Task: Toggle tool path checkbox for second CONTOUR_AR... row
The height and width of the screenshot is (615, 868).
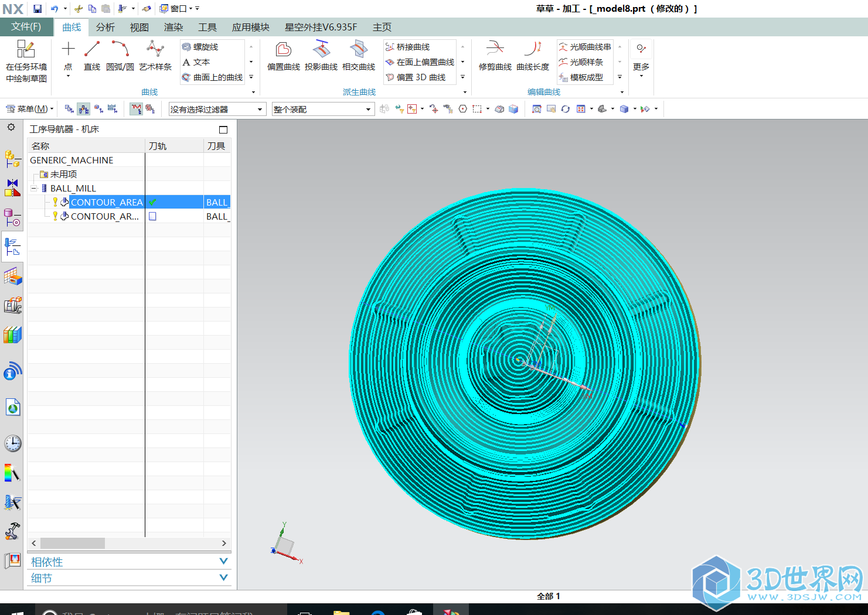Action: point(152,216)
